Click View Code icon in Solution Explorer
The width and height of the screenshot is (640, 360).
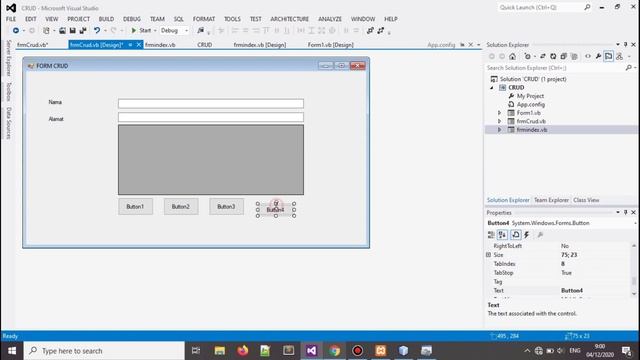point(588,56)
